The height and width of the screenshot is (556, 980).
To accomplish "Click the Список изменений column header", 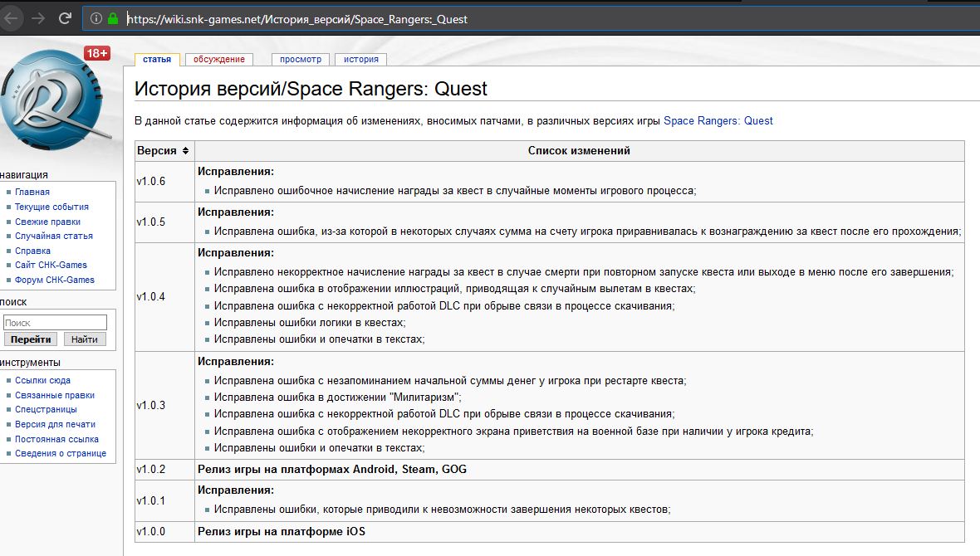I will point(580,150).
